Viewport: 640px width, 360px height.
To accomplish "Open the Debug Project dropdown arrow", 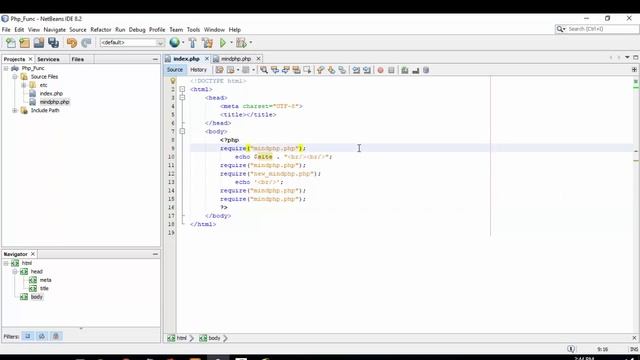I will click(x=250, y=42).
